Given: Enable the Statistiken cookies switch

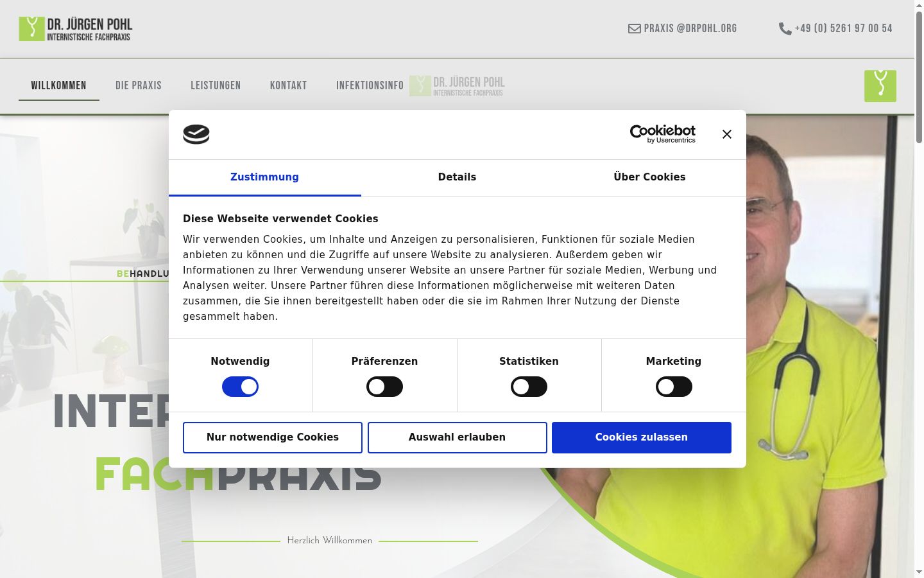Looking at the screenshot, I should pos(529,387).
